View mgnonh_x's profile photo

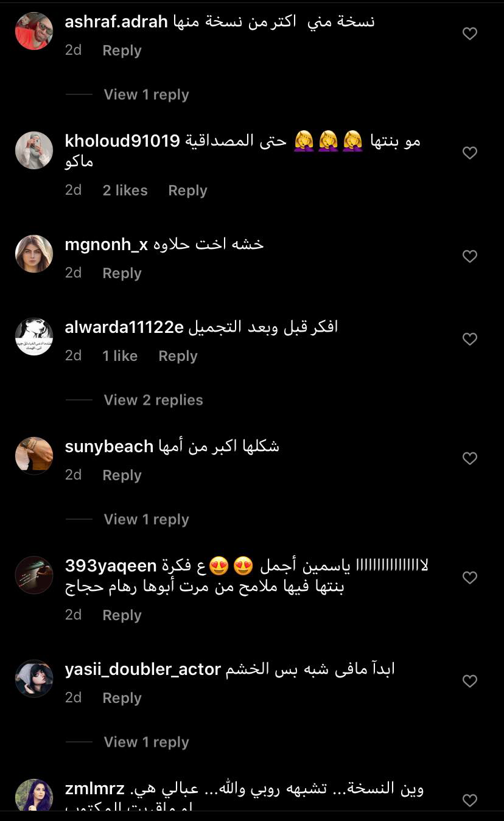34,254
